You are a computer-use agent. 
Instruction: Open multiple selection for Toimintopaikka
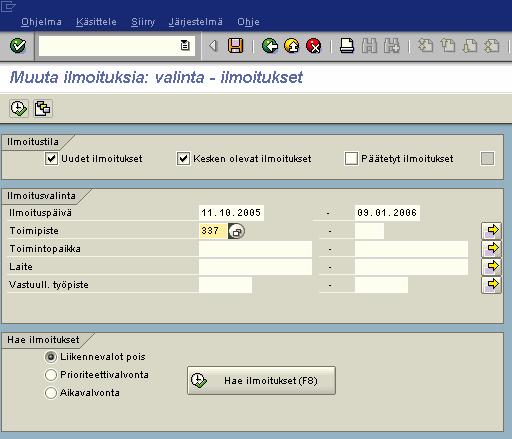tap(491, 249)
